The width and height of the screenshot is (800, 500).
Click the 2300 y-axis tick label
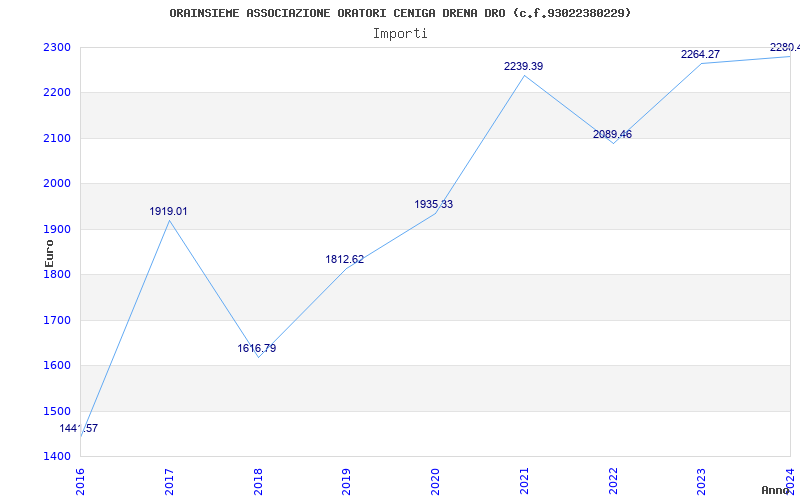(x=57, y=47)
